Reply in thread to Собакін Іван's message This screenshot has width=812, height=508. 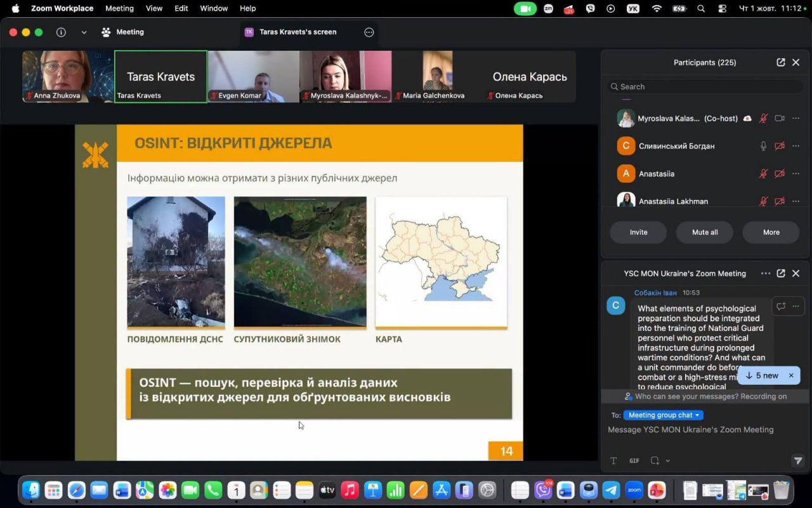[x=781, y=306]
